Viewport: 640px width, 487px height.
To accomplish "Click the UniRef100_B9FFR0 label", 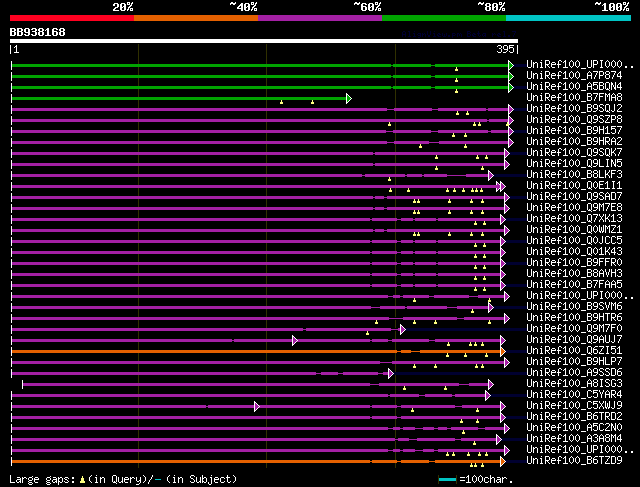I will 574,263.
